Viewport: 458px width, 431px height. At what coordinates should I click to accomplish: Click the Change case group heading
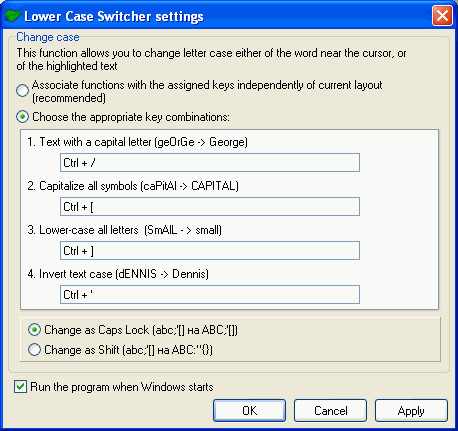point(48,37)
